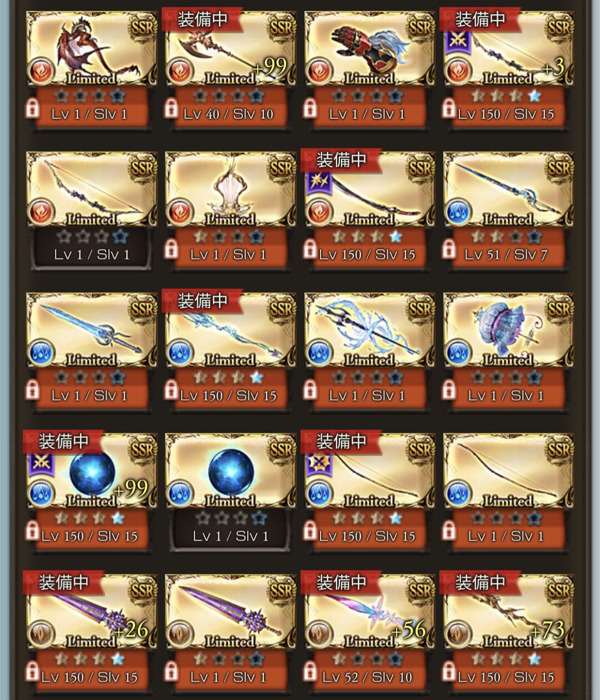Open the fire axe with +99 bonus
Viewport: 600px width, 700px height.
tap(231, 49)
